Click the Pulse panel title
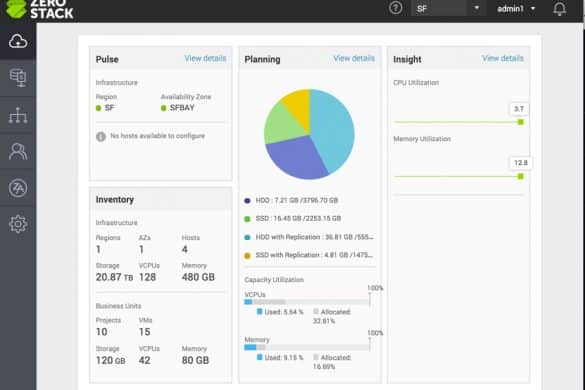 tap(107, 59)
